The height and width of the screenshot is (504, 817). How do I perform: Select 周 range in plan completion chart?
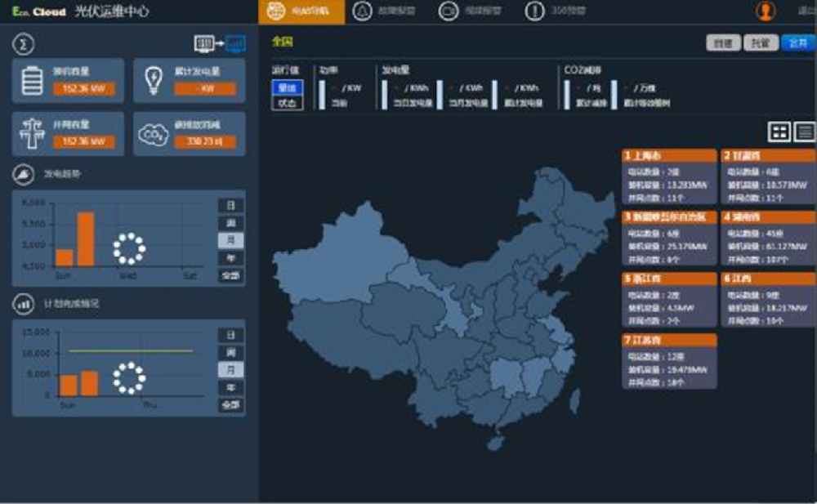[x=231, y=353]
